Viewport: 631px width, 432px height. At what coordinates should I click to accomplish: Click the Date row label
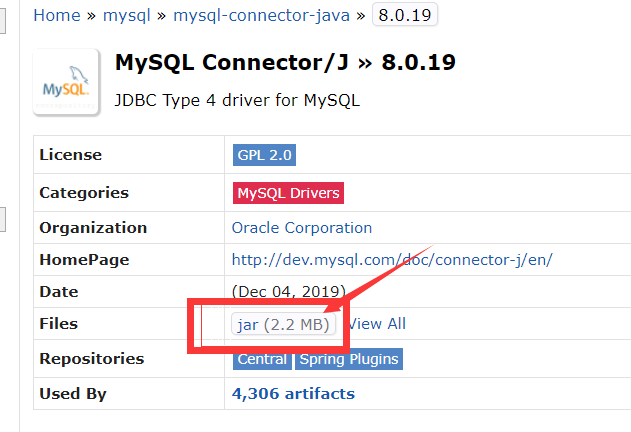[59, 291]
